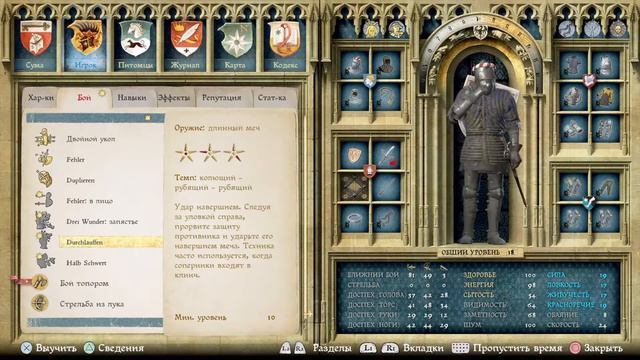The image size is (640, 360).
Task: Open the Репутация tab
Action: coord(222,98)
